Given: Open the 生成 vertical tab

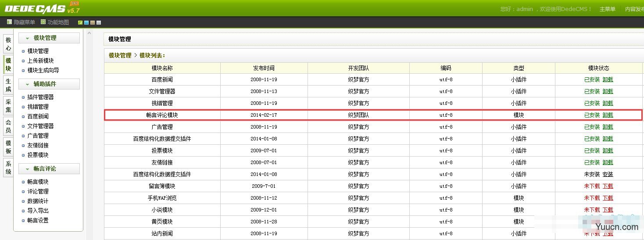Looking at the screenshot, I should [8, 85].
